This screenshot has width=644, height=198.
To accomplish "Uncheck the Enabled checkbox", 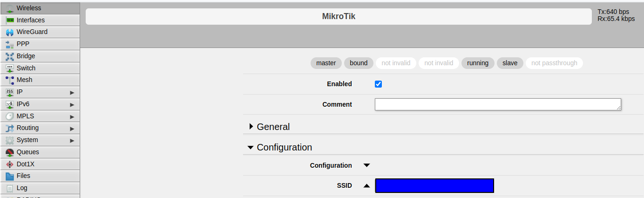I will pos(378,84).
